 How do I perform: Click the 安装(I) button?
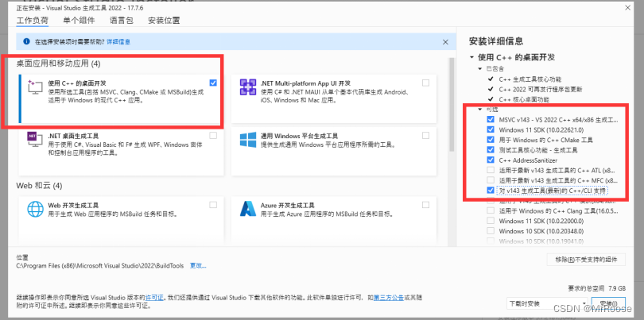pyautogui.click(x=609, y=304)
